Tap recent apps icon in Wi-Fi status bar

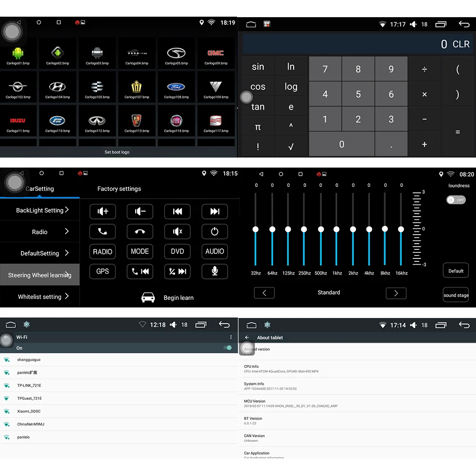click(201, 325)
